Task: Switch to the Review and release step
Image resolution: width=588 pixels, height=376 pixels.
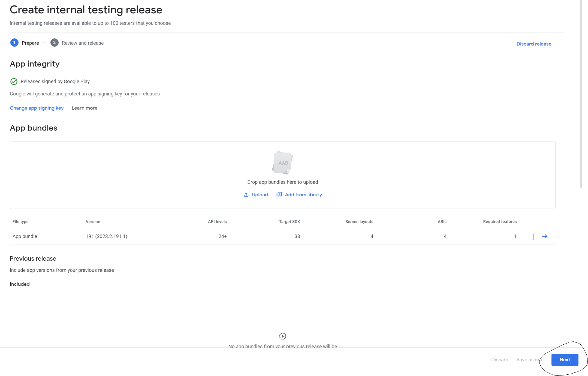Action: [83, 43]
